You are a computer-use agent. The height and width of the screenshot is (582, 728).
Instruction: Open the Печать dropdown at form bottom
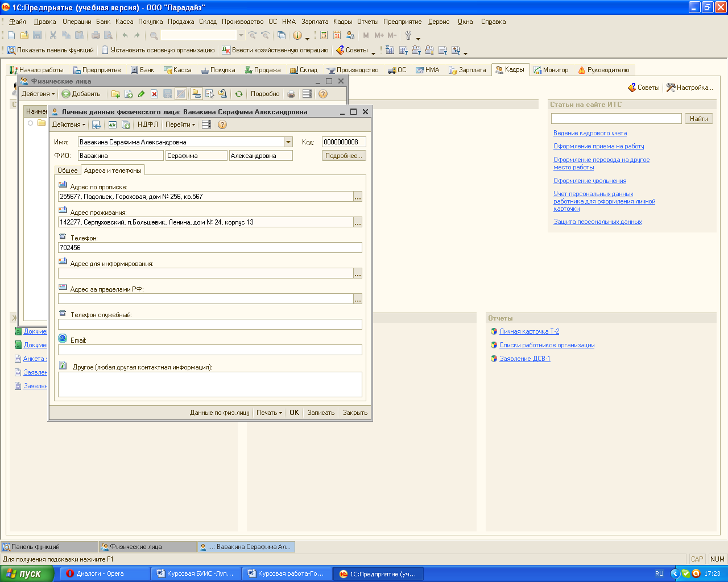tap(269, 413)
